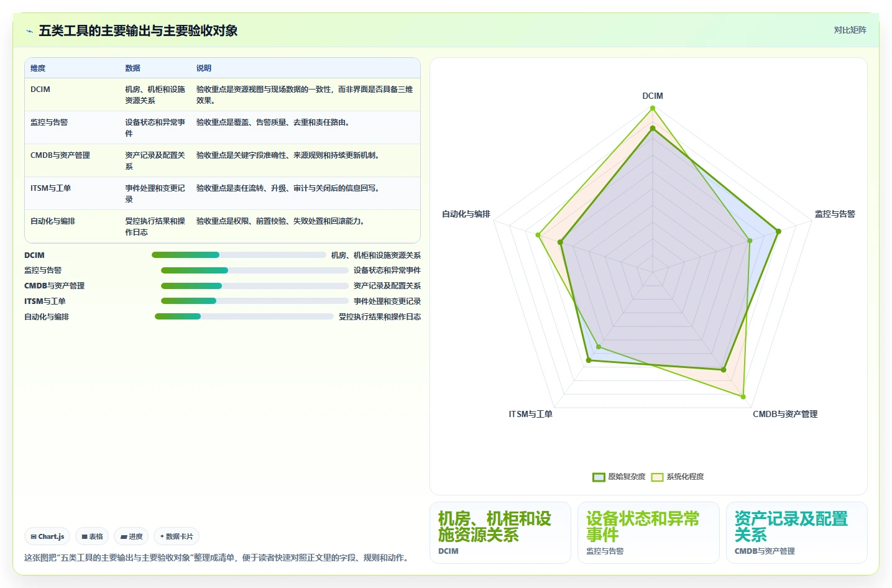Click description 验收重点是覆盖、告警质量

pyautogui.click(x=273, y=122)
